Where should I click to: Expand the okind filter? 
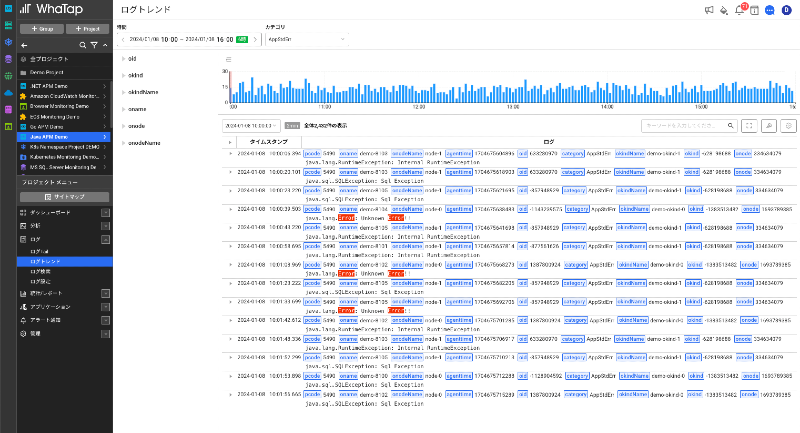click(123, 75)
